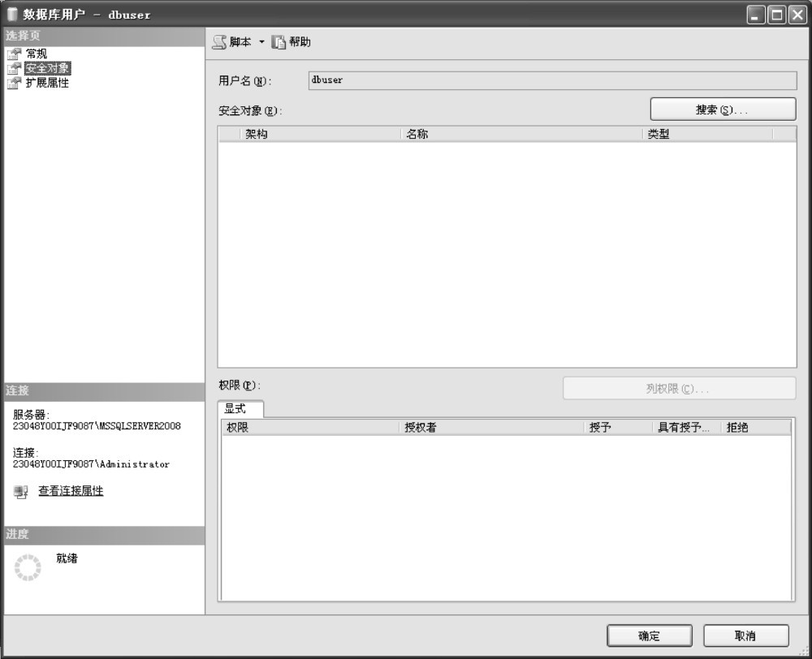Screen dimensions: 812x659
Task: Select the 安全对象 page
Action: [x=47, y=68]
